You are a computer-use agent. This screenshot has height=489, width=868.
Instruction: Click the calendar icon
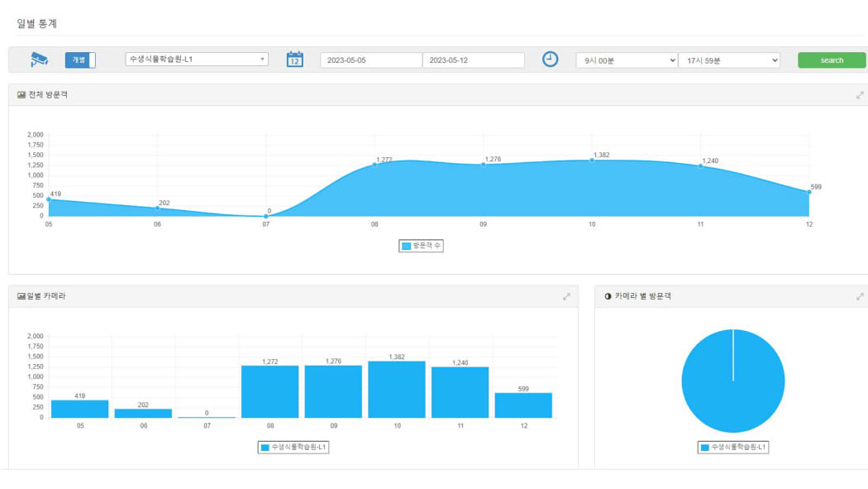point(295,60)
